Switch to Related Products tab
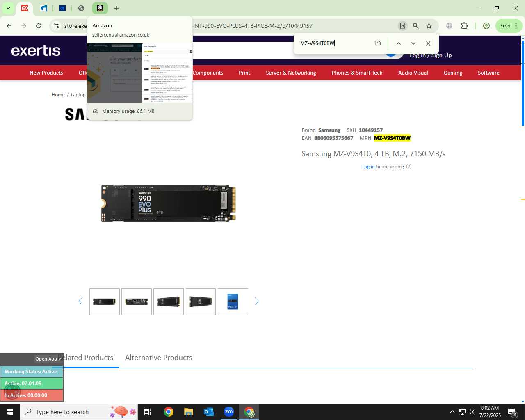The image size is (525, 420). pos(85,358)
